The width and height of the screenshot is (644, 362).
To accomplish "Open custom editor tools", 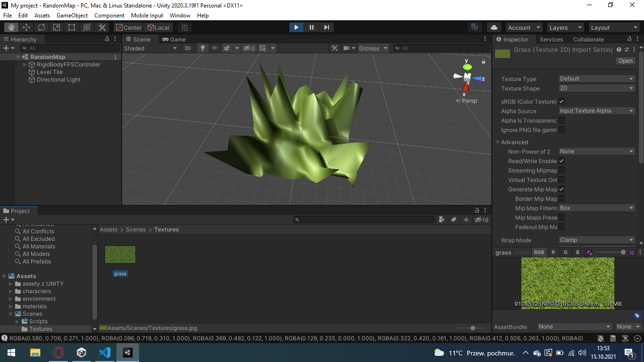I will (102, 27).
